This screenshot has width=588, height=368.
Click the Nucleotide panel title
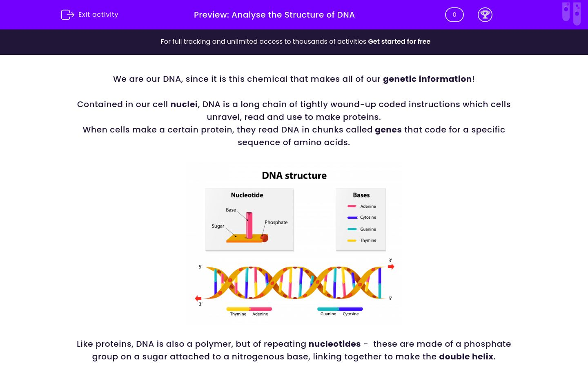pyautogui.click(x=247, y=195)
